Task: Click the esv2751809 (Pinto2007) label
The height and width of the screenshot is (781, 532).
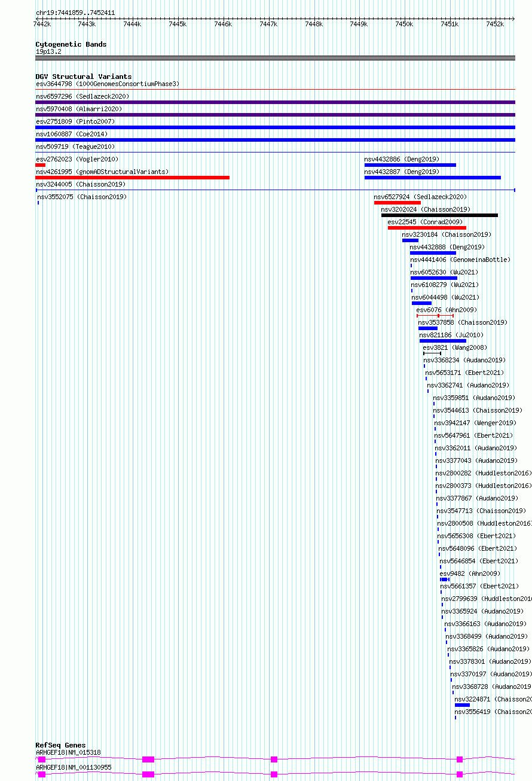Action: tap(75, 121)
